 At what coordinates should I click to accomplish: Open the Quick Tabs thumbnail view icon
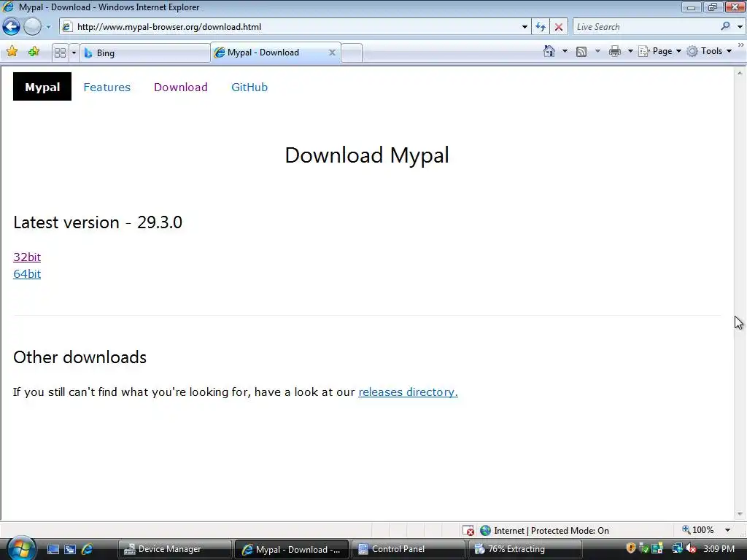(60, 52)
